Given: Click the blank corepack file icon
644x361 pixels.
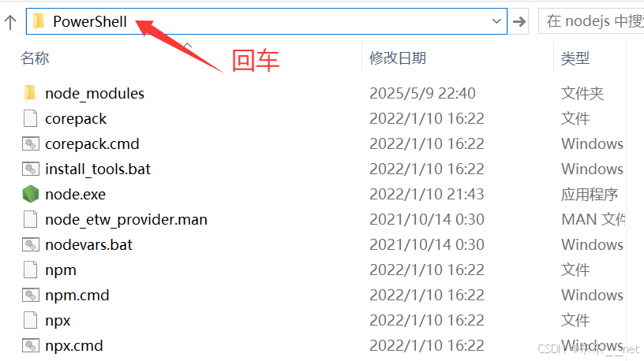Looking at the screenshot, I should tap(31, 118).
